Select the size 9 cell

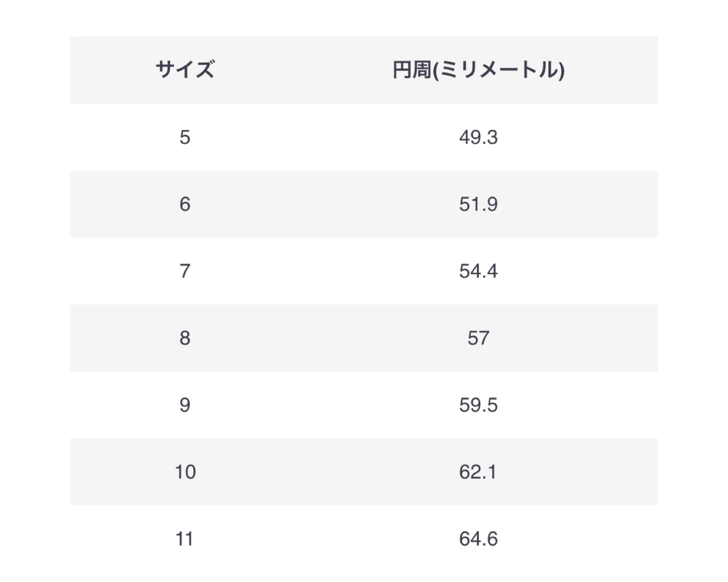click(185, 404)
